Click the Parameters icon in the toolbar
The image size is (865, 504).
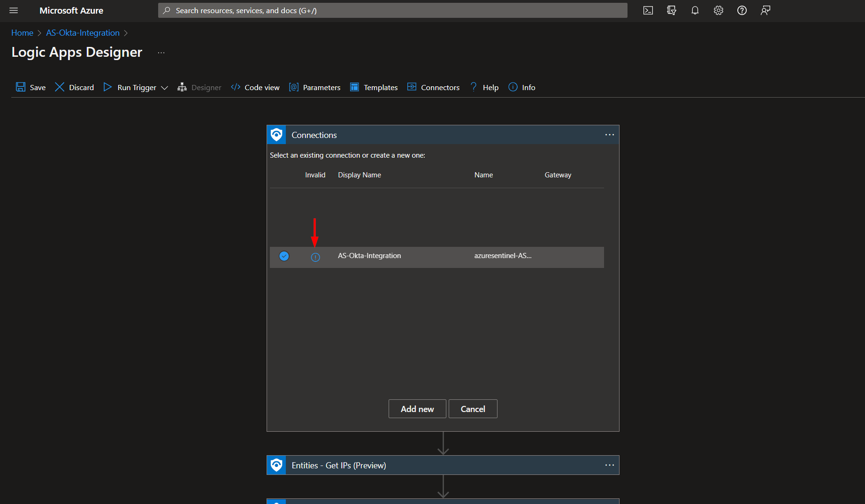294,87
